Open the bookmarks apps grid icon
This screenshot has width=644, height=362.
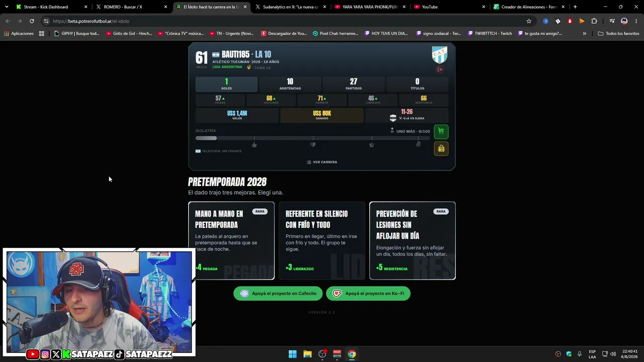point(42,34)
